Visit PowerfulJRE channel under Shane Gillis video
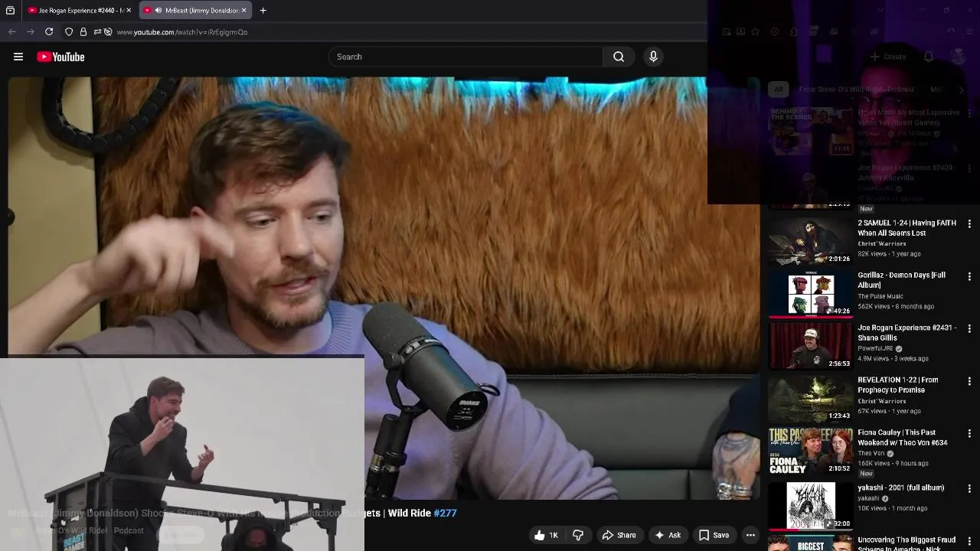The height and width of the screenshot is (551, 980). (875, 348)
